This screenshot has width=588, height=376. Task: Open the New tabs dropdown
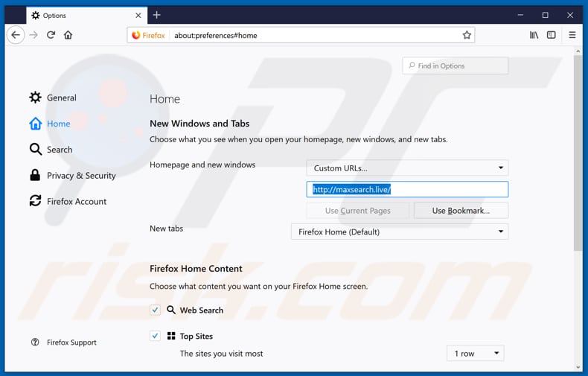(x=400, y=232)
